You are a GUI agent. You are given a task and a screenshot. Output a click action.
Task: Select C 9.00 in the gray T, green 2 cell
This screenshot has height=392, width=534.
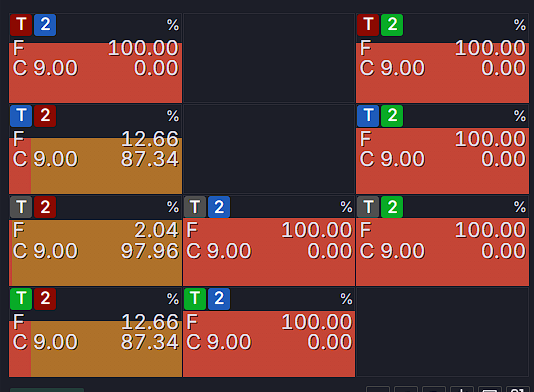(x=392, y=251)
